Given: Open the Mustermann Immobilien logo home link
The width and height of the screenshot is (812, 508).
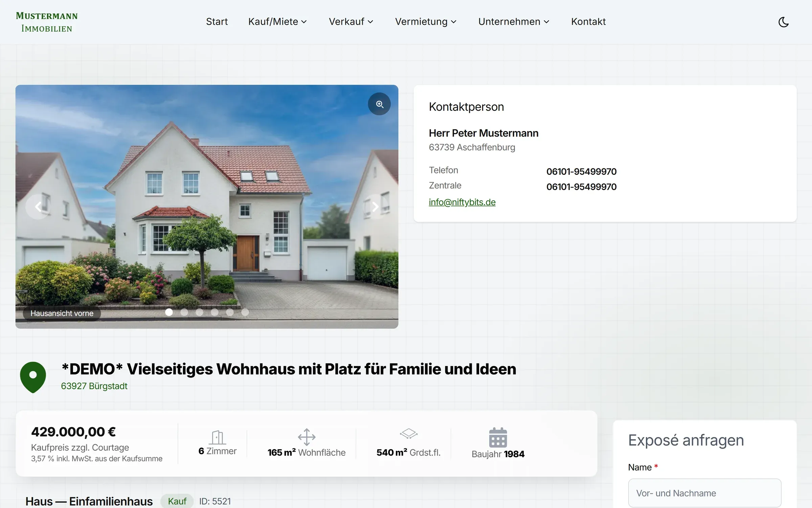Looking at the screenshot, I should click(x=47, y=22).
